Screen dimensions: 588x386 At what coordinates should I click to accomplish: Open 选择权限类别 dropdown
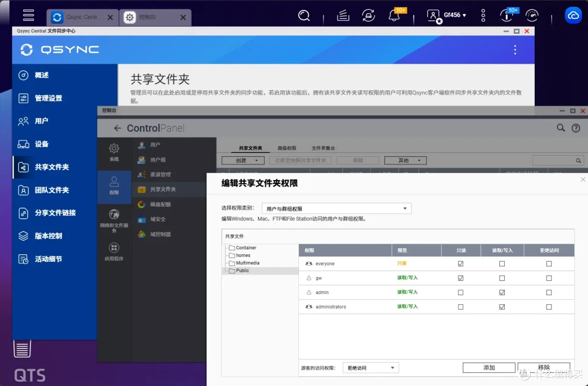click(x=336, y=209)
